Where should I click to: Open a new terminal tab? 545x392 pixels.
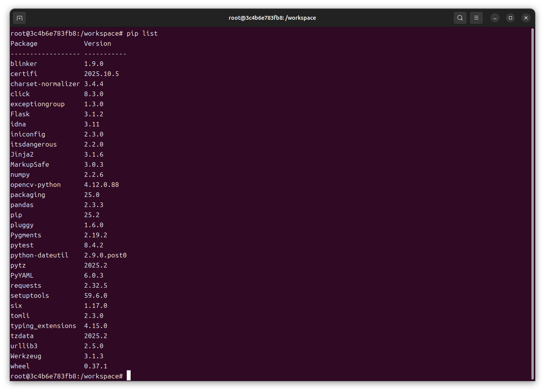pyautogui.click(x=19, y=18)
